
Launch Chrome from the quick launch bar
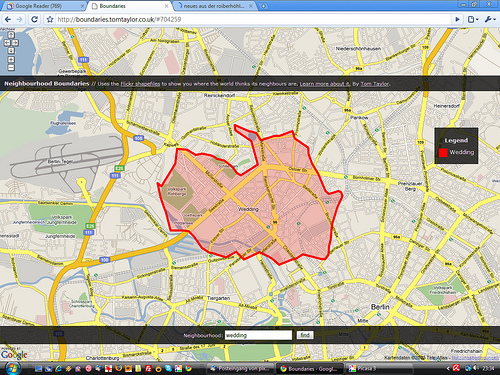(x=188, y=368)
